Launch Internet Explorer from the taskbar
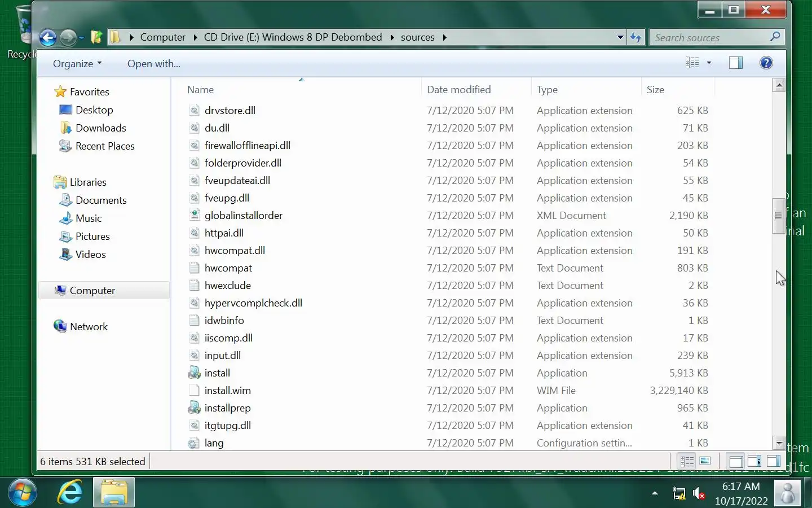Screen dimensions: 812x508 pyautogui.click(x=70, y=493)
